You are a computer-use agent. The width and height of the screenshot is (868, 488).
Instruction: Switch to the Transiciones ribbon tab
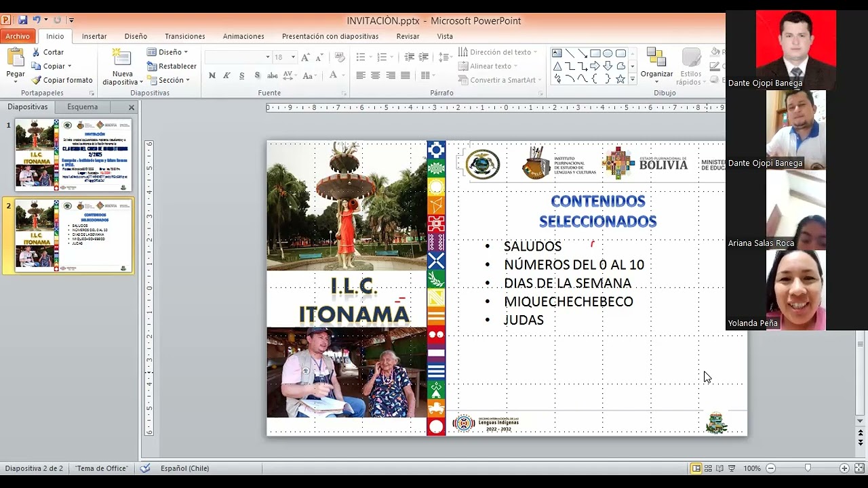(x=184, y=37)
